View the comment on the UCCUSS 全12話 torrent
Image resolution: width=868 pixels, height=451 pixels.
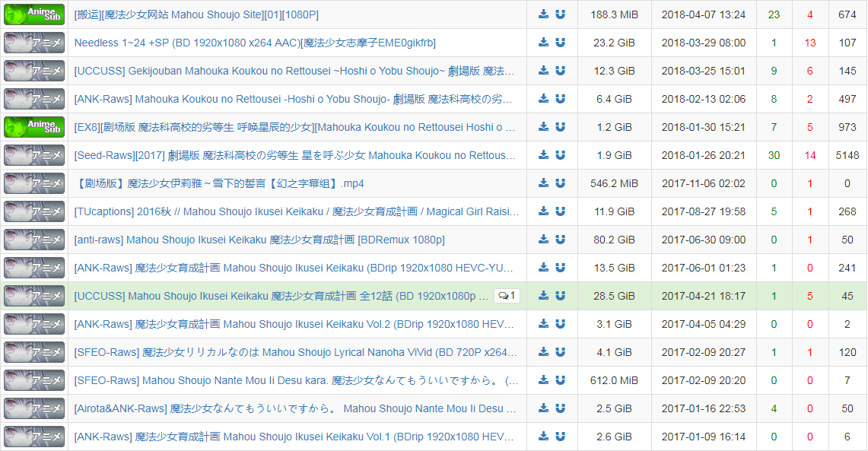coord(507,296)
